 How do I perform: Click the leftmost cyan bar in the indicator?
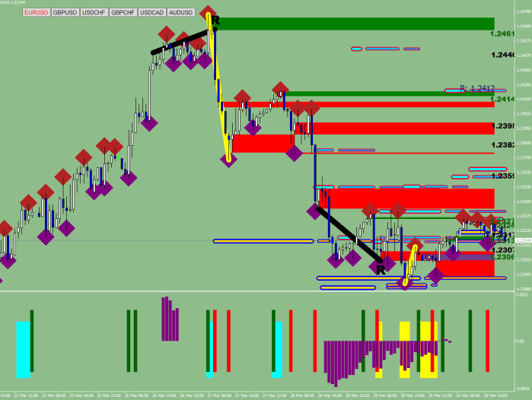coord(24,349)
